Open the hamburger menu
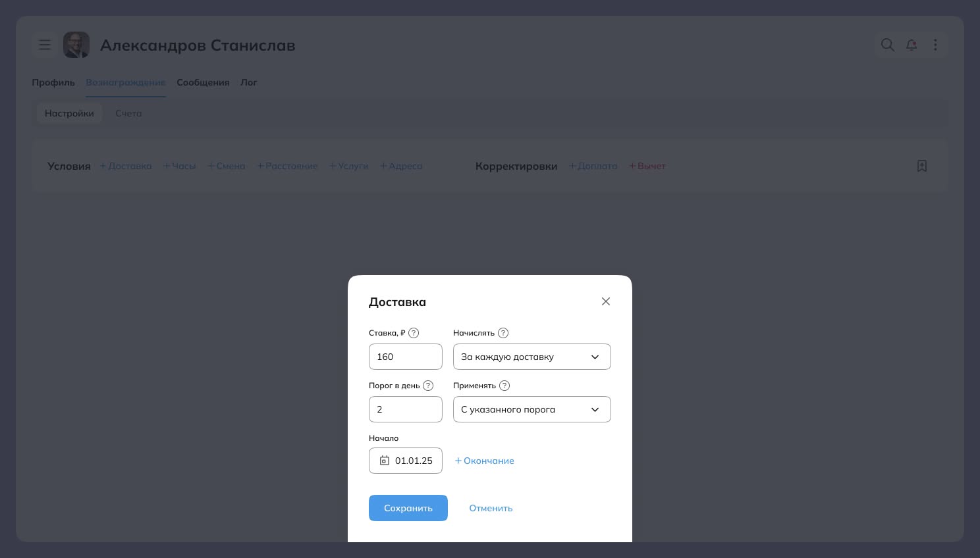 [x=45, y=45]
